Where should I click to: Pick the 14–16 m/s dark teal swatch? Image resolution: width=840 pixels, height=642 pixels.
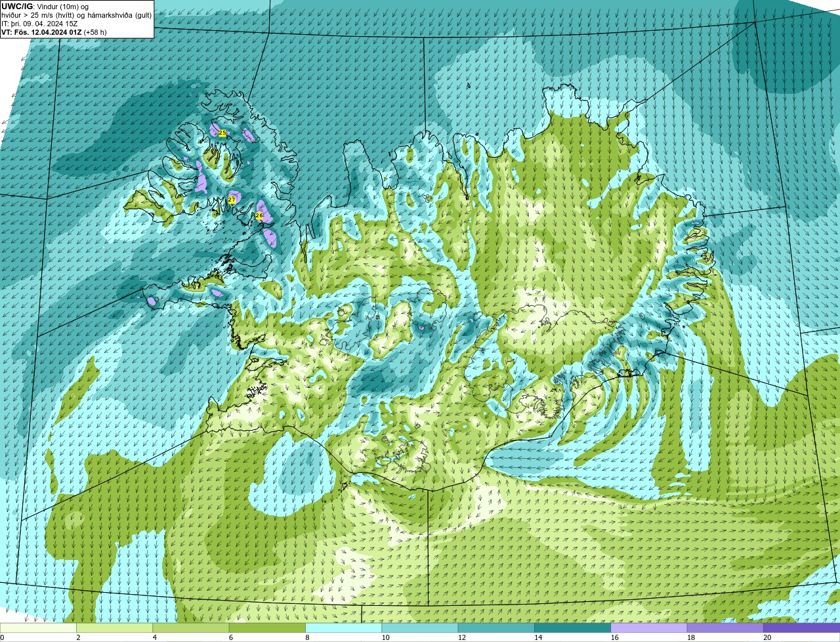pos(573,628)
